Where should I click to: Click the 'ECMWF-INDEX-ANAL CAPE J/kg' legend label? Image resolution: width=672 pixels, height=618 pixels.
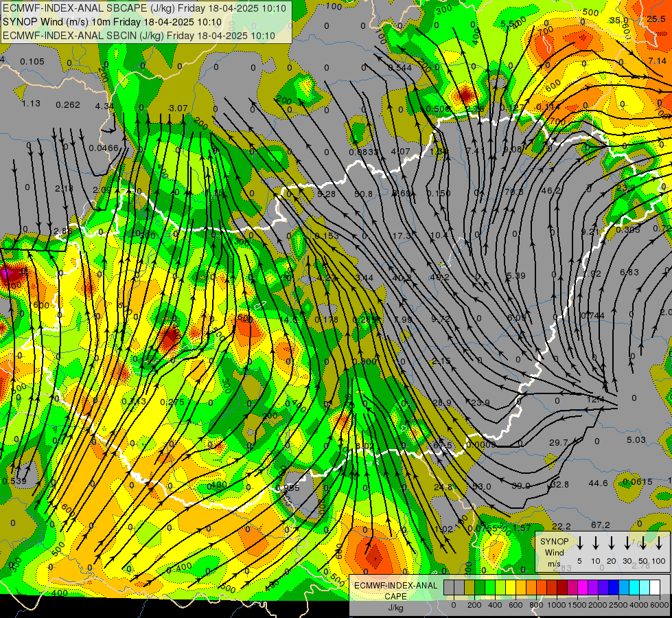(395, 596)
